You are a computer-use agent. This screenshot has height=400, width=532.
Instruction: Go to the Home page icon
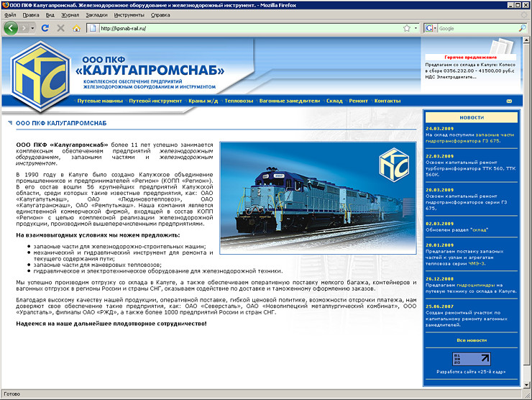point(76,28)
